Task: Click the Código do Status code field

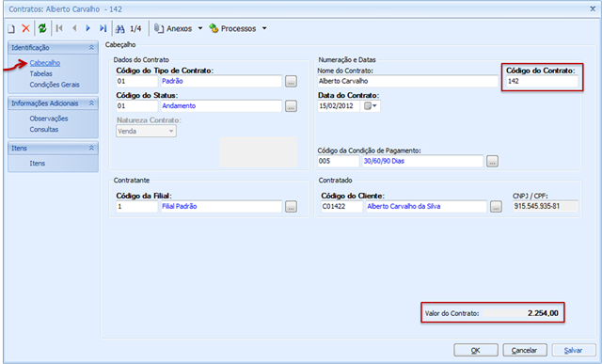Action: click(136, 106)
